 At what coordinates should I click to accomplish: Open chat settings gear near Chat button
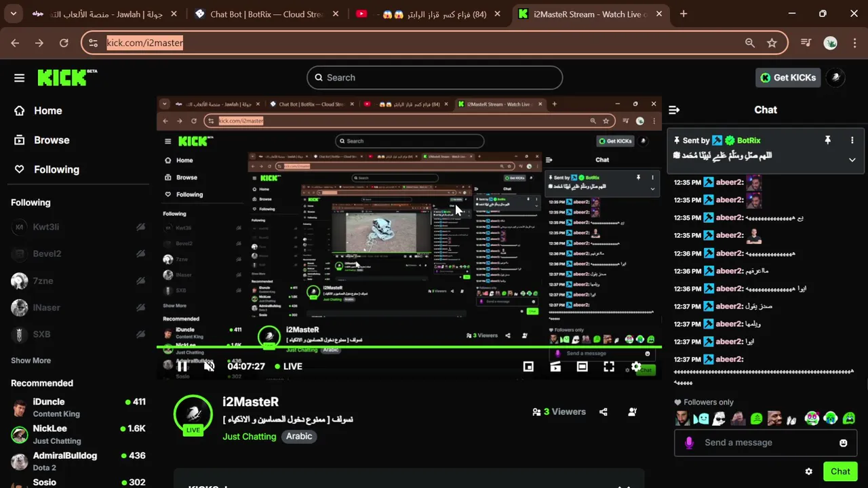tap(808, 472)
